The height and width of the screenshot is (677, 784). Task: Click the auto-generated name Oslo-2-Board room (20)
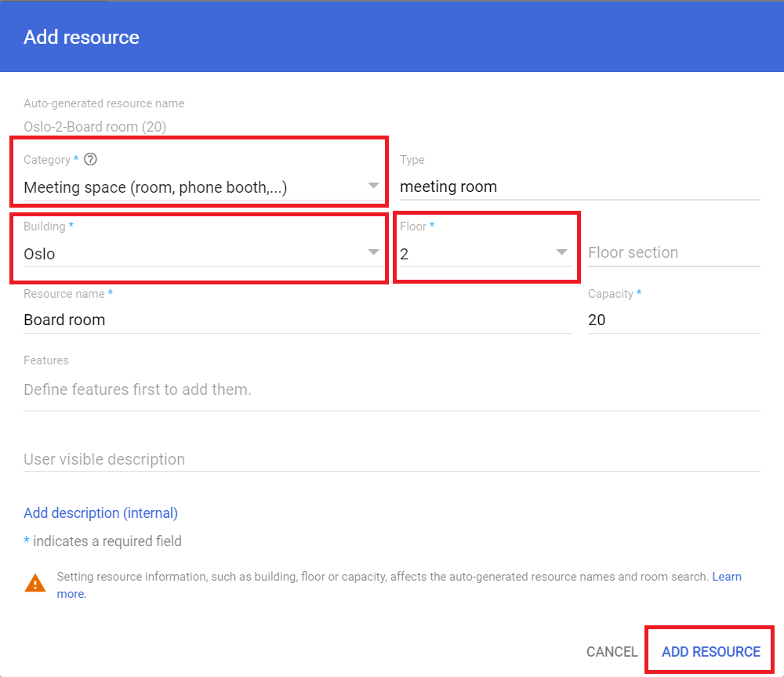(95, 126)
